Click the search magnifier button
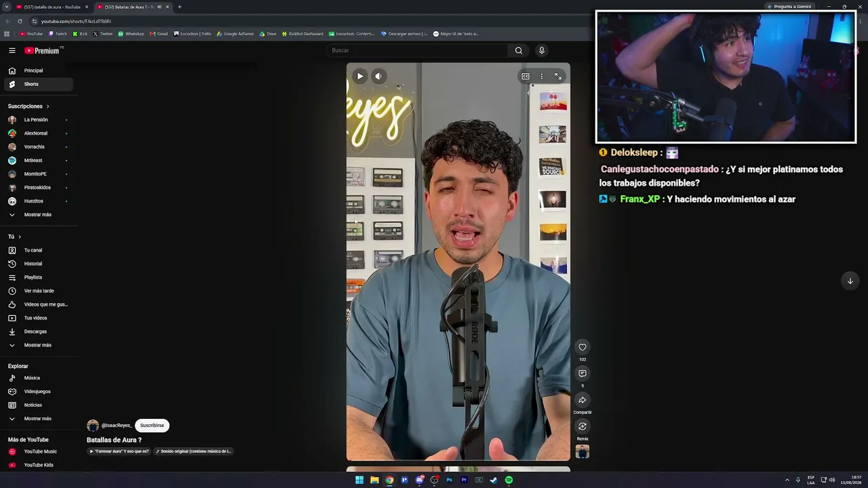Screen dimensions: 868x488 click(519, 50)
